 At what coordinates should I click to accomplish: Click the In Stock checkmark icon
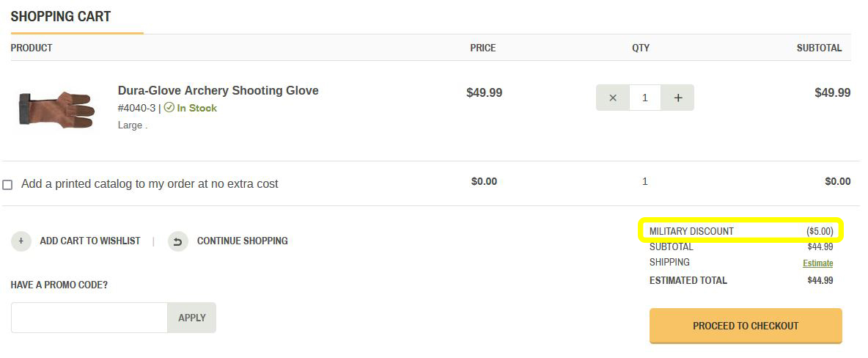169,108
